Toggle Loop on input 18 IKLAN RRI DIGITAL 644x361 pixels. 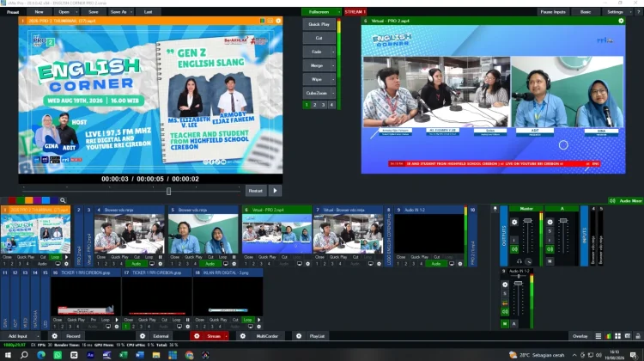pos(247,320)
